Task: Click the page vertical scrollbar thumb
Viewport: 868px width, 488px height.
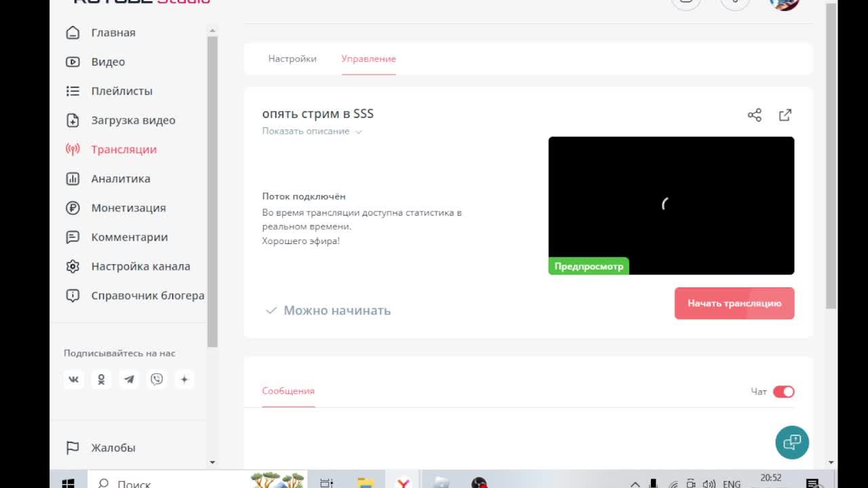Action: [832, 156]
